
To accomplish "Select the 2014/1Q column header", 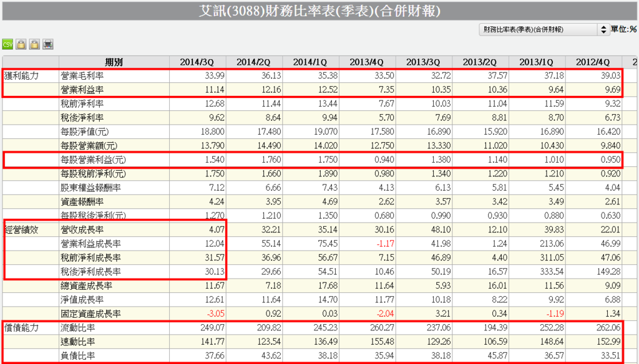I will (x=310, y=62).
